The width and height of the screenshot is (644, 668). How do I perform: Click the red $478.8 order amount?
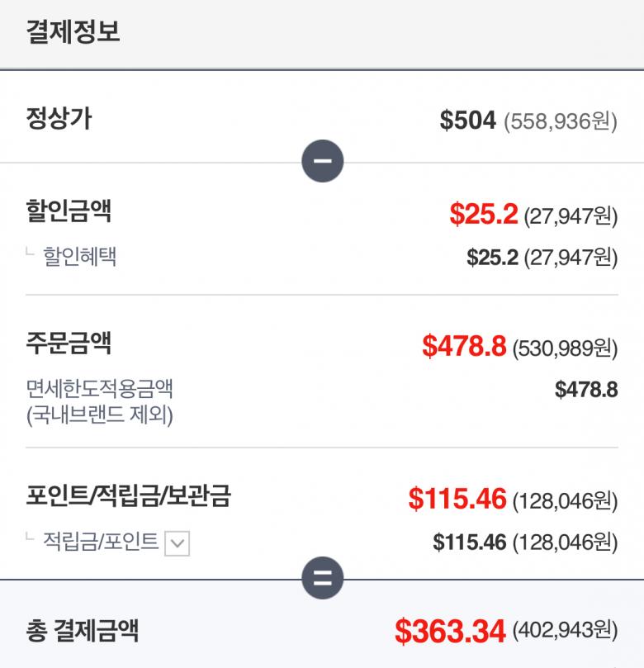pos(464,347)
